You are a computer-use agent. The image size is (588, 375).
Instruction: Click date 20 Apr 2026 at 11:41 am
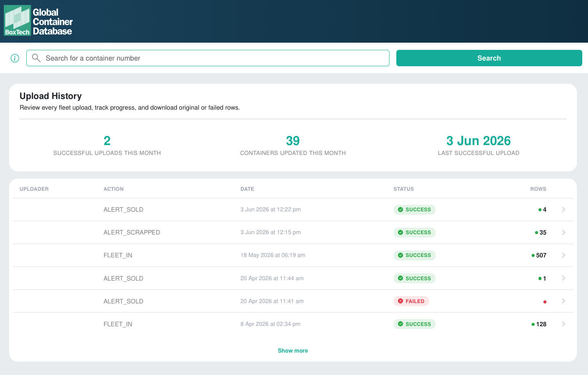(x=272, y=301)
